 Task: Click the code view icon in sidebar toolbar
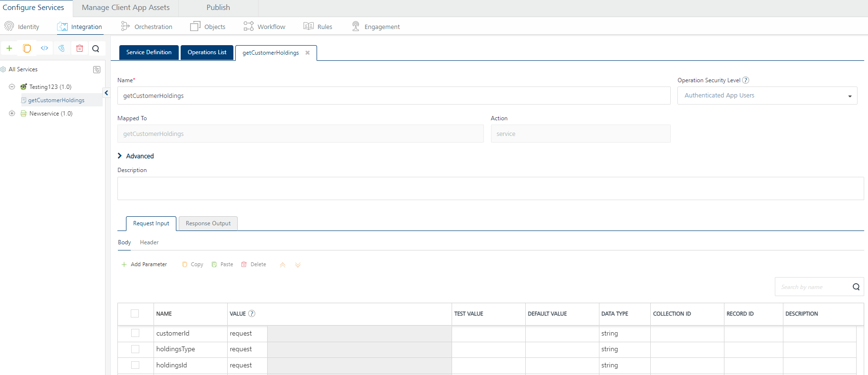[44, 48]
